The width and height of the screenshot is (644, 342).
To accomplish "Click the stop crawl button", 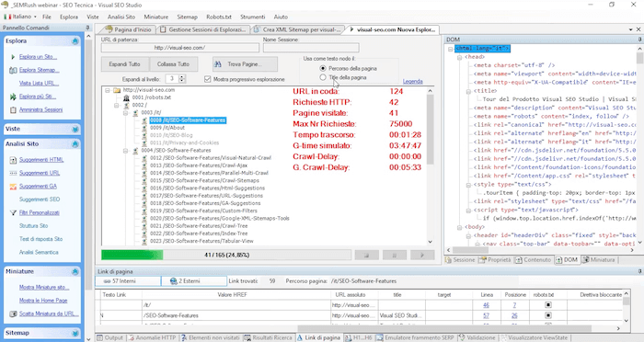I will click(367, 255).
